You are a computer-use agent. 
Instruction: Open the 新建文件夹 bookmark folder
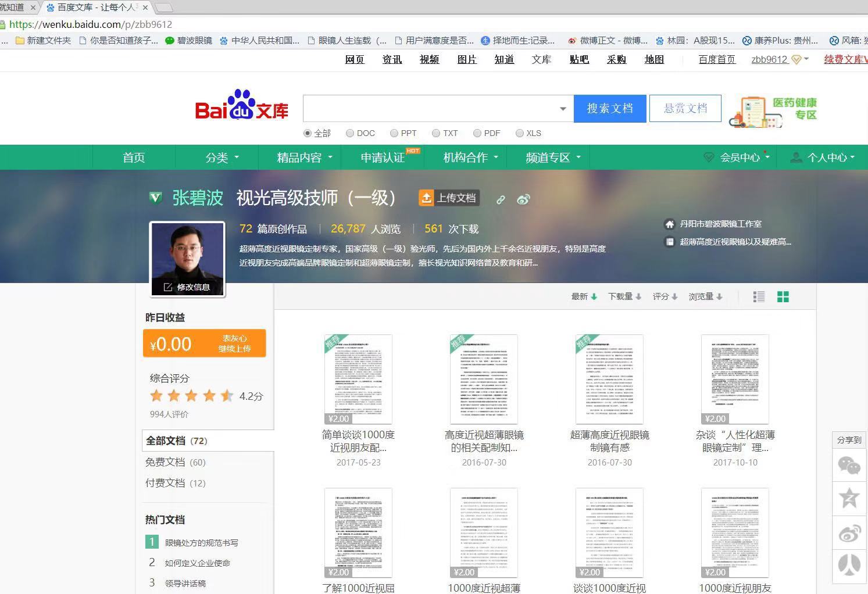(43, 41)
